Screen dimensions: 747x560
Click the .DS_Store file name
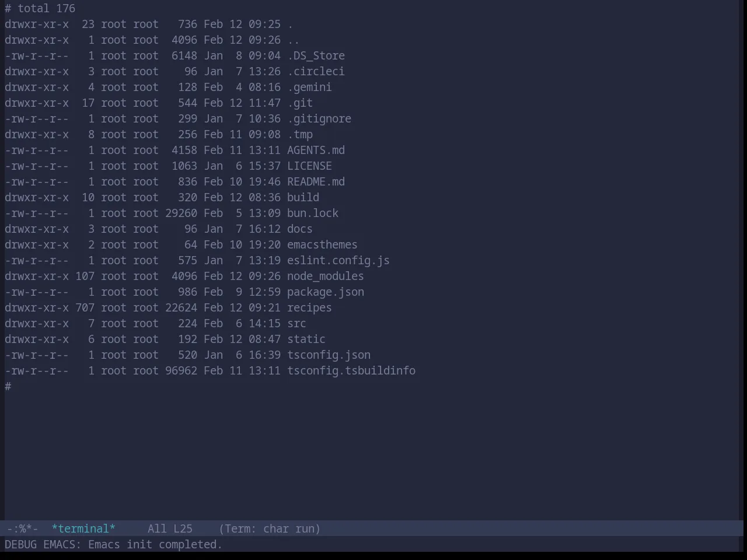[316, 55]
